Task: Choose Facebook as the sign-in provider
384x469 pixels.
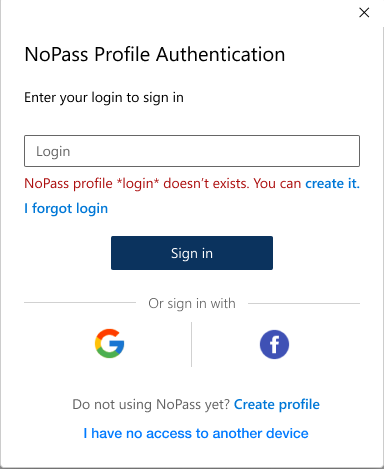Action: click(274, 344)
